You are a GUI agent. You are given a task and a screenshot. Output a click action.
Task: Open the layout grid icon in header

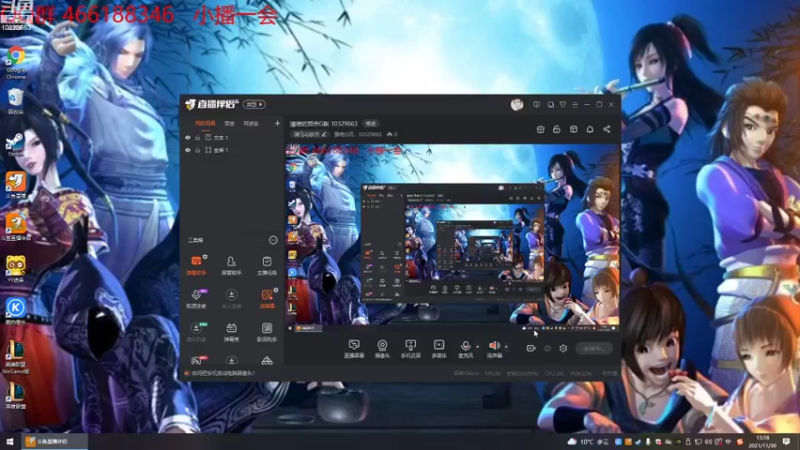point(573,130)
